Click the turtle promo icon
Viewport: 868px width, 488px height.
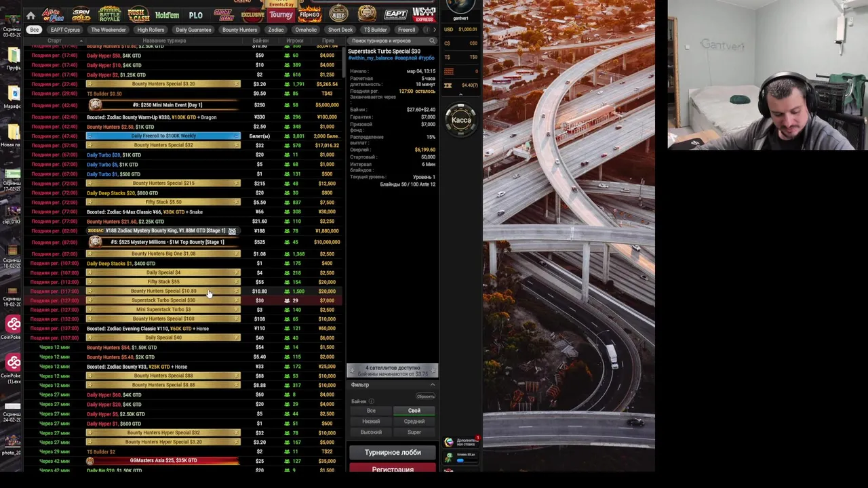(x=449, y=459)
